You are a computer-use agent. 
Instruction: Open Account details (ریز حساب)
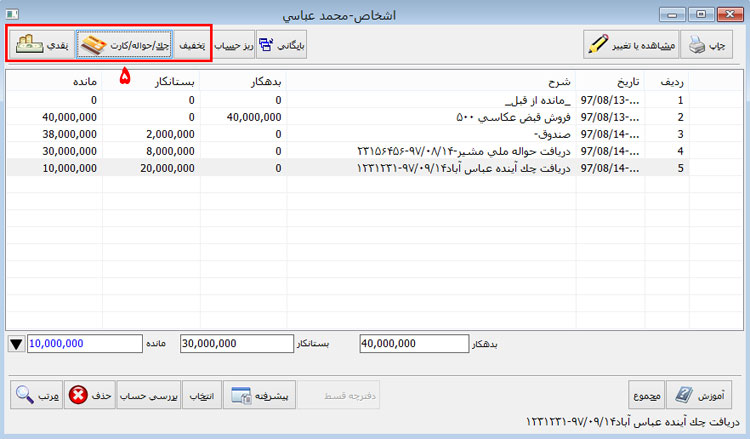(230, 45)
